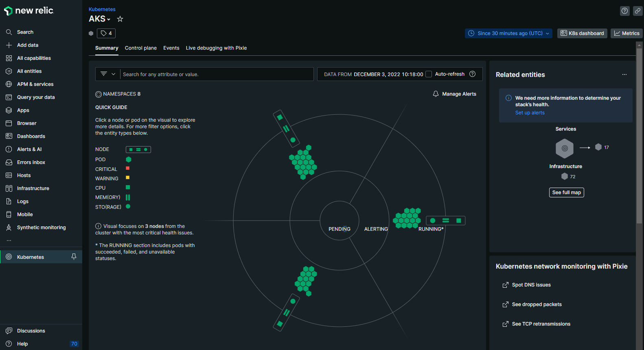Unpin Kubernetes from sidebar
The height and width of the screenshot is (350, 644).
[x=74, y=257]
